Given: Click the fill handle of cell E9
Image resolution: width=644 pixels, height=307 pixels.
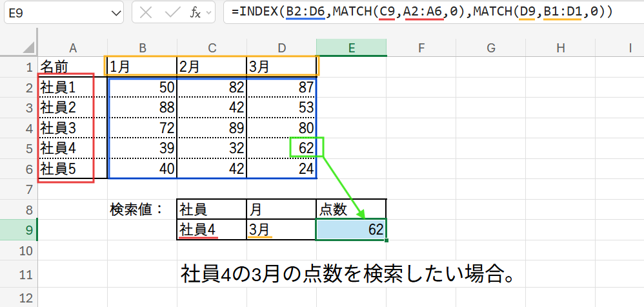Looking at the screenshot, I should pos(387,240).
